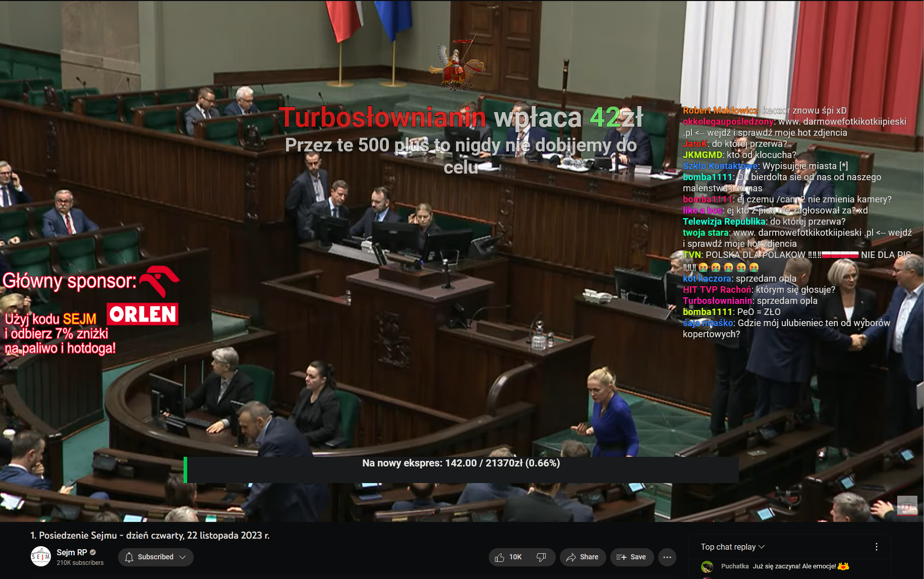Open the Sejm RP channel name link
This screenshot has height=579, width=924.
(72, 552)
